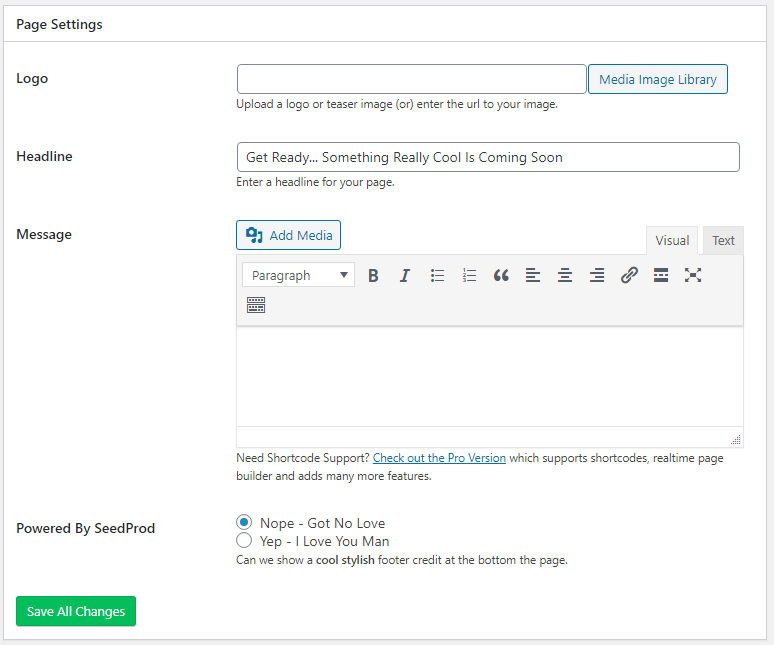Open the Paragraph format dropdown
This screenshot has height=645, width=774.
click(x=298, y=275)
